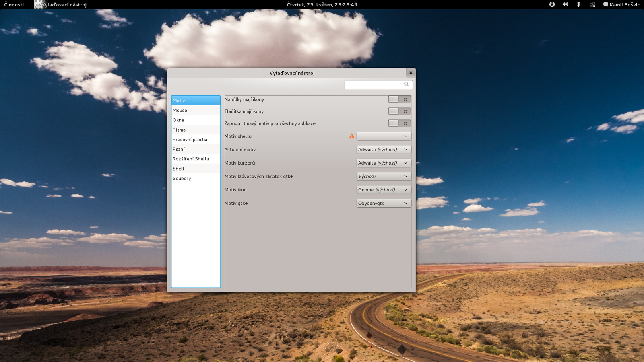Open the Motiv ikon Gnome dropdown

(x=384, y=190)
